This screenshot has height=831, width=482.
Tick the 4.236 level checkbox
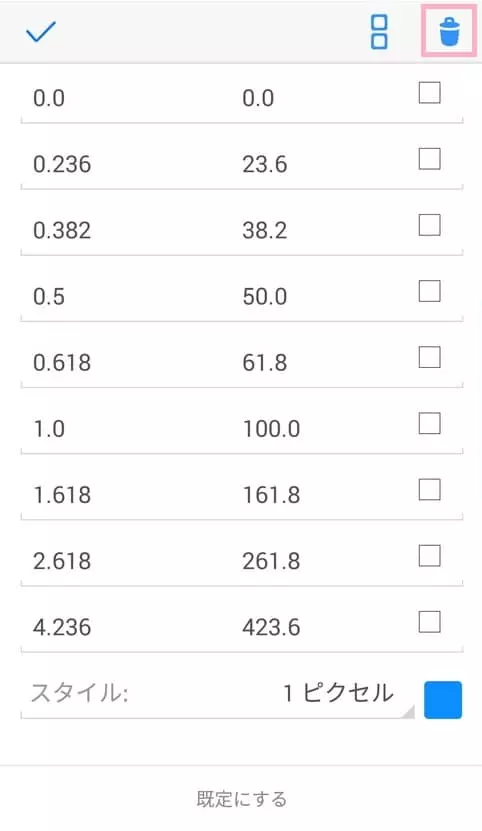click(430, 623)
